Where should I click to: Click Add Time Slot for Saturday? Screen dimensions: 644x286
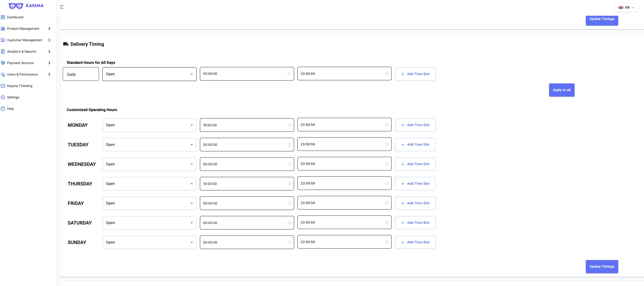pyautogui.click(x=415, y=223)
